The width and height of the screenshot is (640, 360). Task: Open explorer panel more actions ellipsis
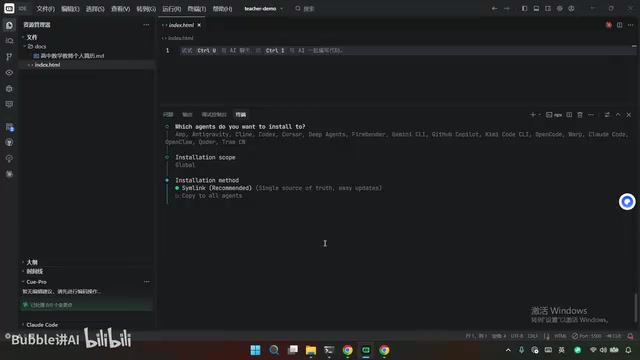pyautogui.click(x=146, y=25)
